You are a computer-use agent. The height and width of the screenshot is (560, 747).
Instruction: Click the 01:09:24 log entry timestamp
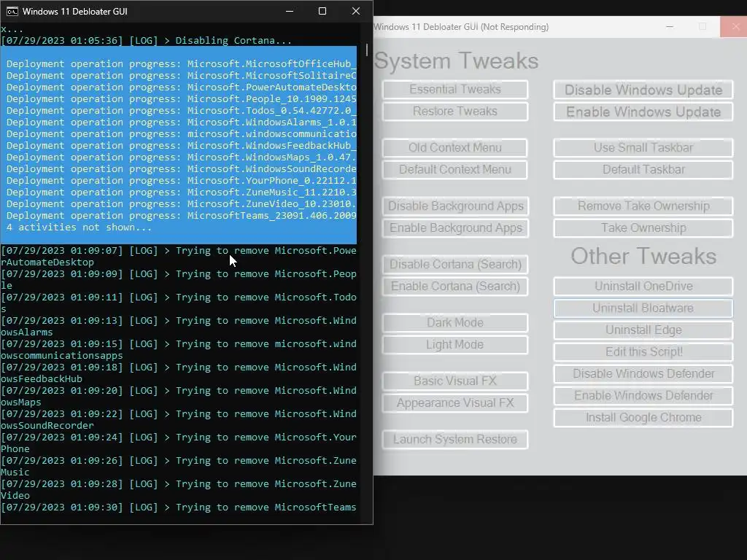coord(62,437)
